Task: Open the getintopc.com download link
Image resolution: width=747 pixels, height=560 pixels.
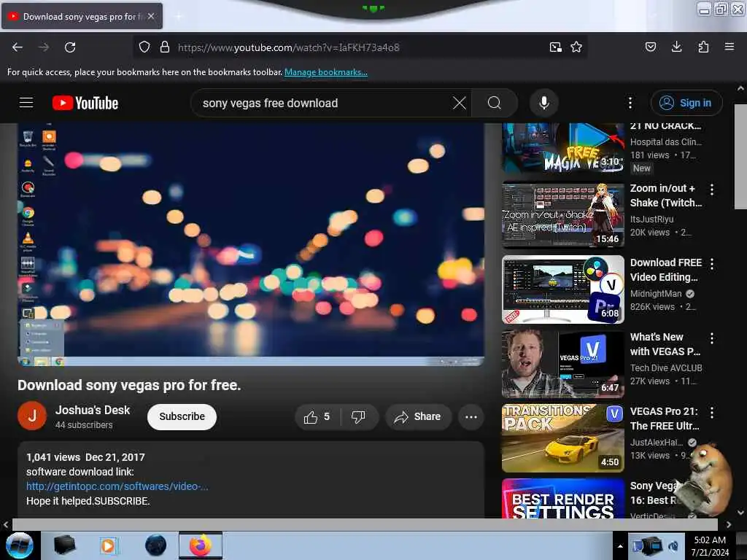Action: (117, 486)
